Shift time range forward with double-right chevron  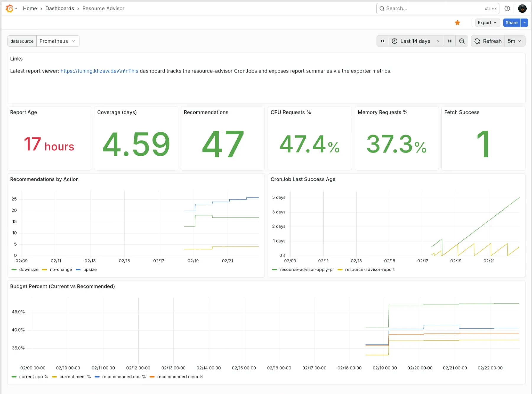pos(450,41)
